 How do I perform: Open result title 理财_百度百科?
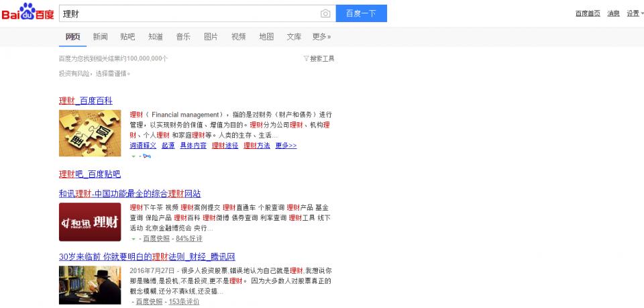coord(86,101)
